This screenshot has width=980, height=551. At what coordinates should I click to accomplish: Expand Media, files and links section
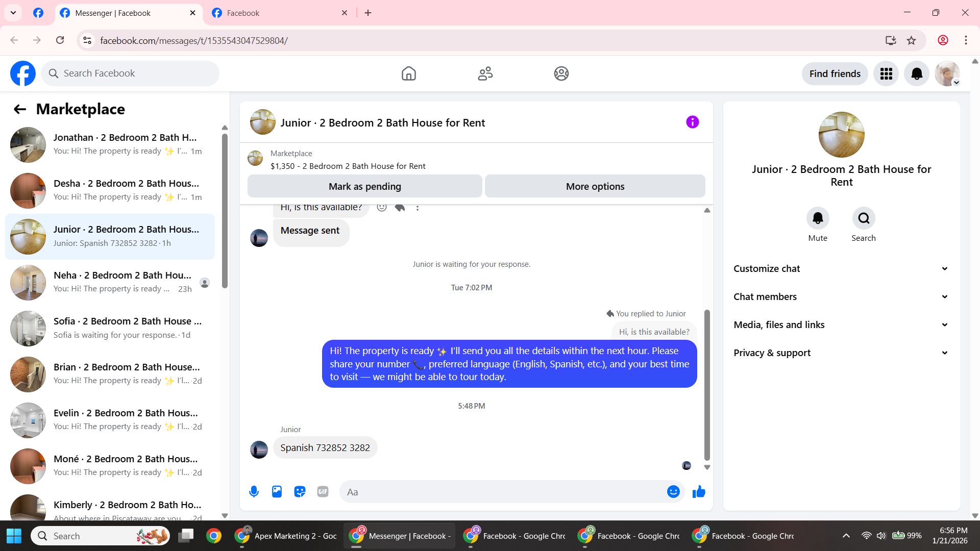coord(841,325)
